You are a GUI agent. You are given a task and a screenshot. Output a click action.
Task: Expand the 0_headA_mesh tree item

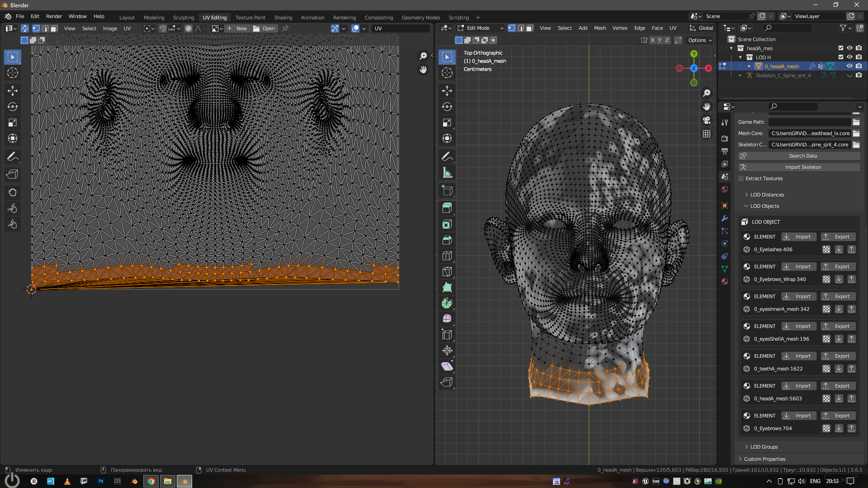[749, 66]
